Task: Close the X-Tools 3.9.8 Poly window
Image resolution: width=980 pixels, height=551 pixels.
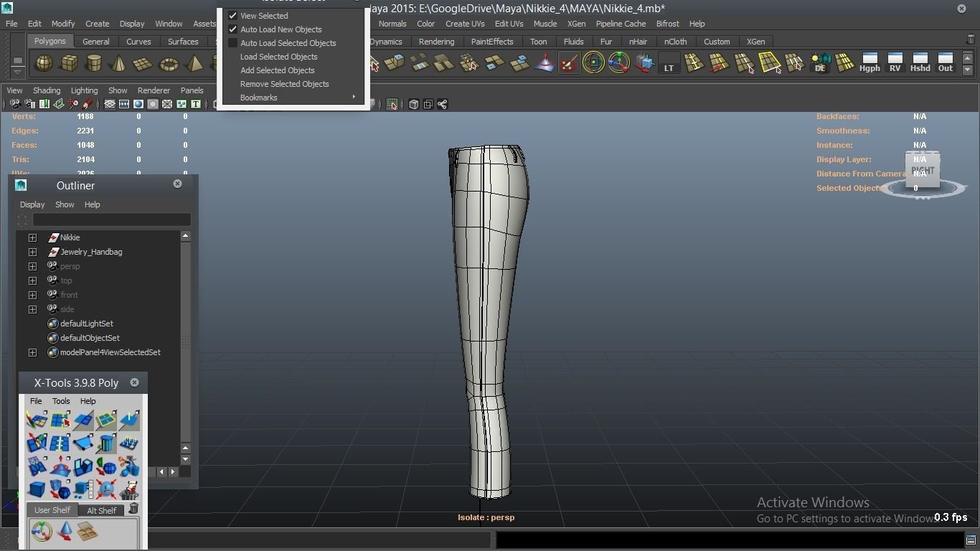Action: [134, 382]
